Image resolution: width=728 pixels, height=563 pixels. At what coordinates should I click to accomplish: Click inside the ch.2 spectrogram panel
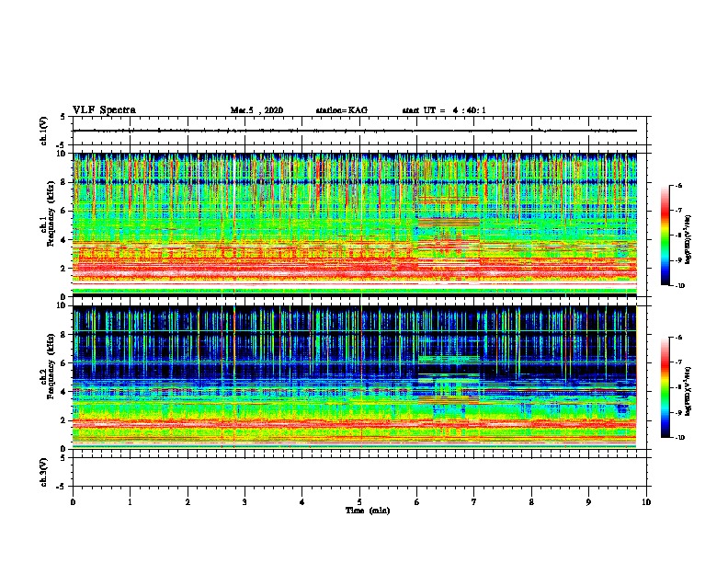pyautogui.click(x=355, y=377)
